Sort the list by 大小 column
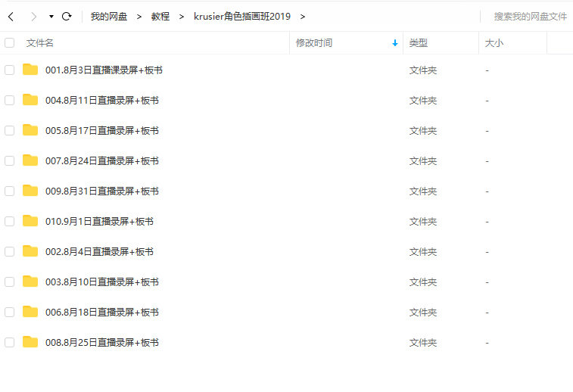The height and width of the screenshot is (392, 573). pyautogui.click(x=494, y=43)
